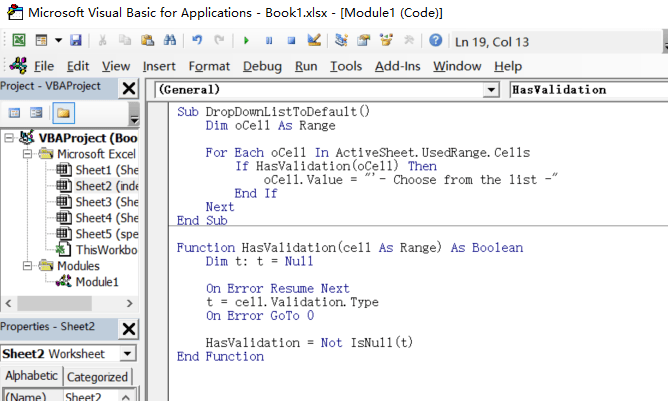Screen dimensions: 668x401
Task: Toggle Folders icon in Project panel
Action: click(63, 113)
